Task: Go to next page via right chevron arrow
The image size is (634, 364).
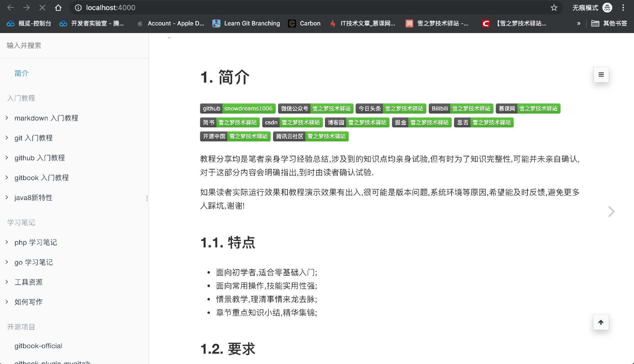Action: coord(611,211)
